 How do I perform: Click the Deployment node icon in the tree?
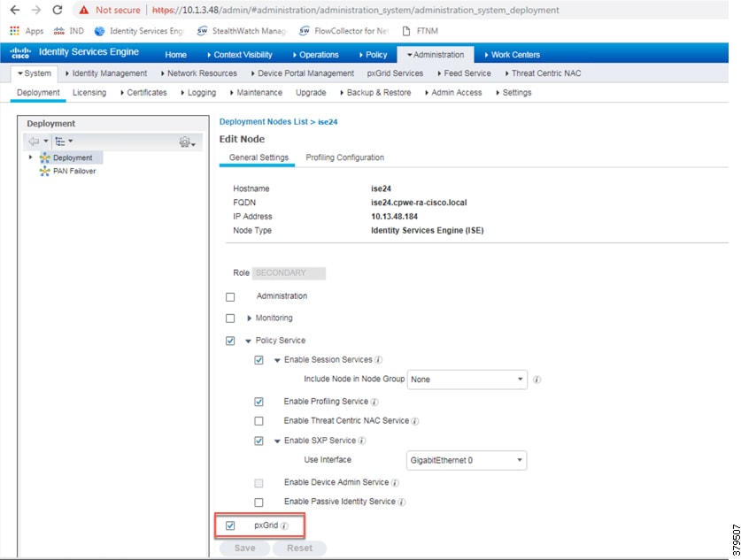45,157
